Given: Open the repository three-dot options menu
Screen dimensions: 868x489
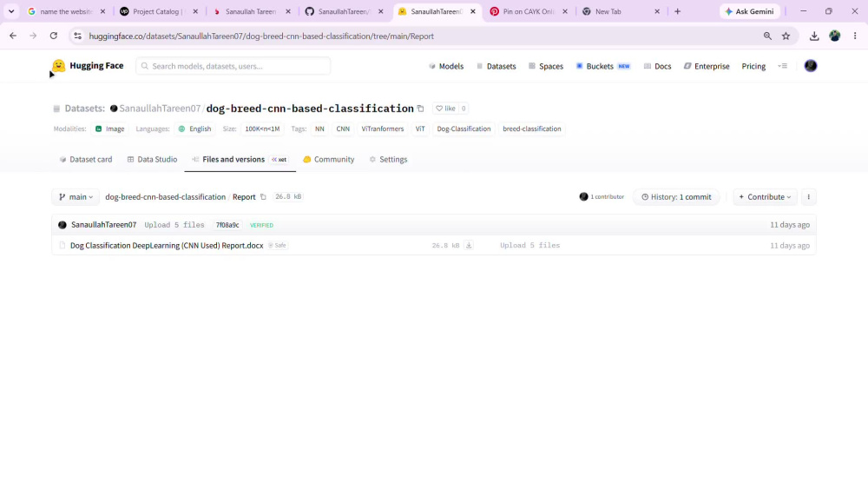Looking at the screenshot, I should pos(808,196).
